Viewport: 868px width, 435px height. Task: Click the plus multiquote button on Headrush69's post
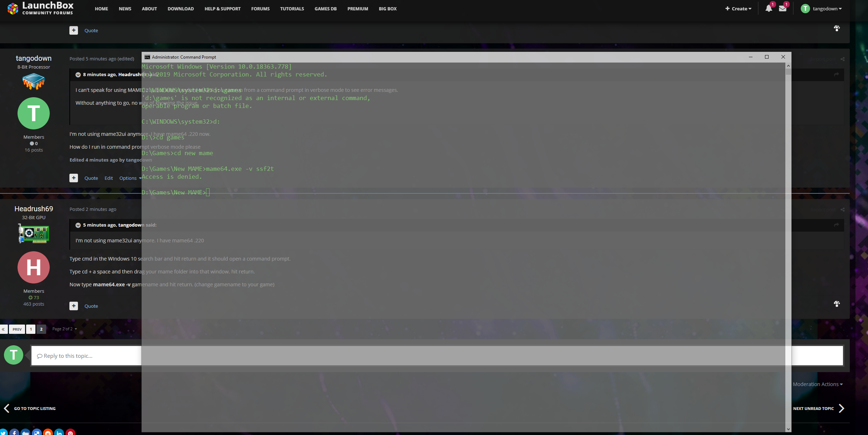[74, 306]
